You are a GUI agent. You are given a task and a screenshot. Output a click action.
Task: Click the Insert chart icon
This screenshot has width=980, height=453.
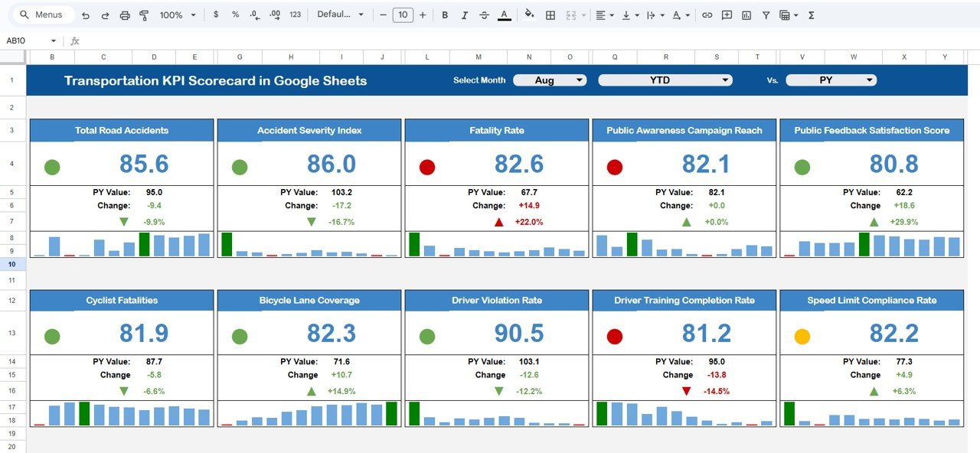(x=746, y=15)
